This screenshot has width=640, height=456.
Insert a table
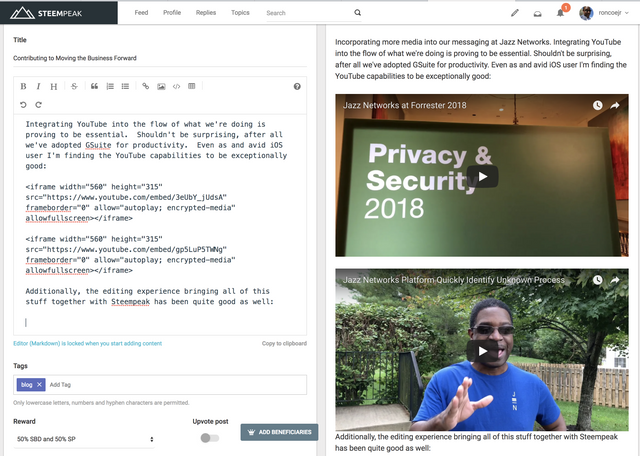click(x=192, y=86)
